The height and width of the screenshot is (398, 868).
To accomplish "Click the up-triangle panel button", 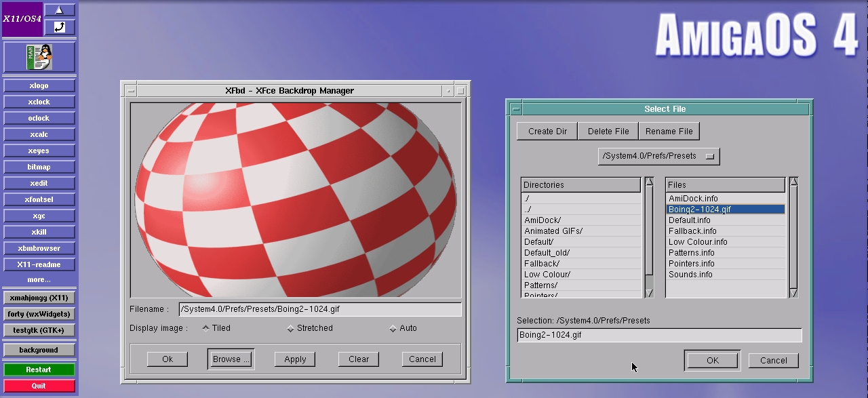I will 60,10.
